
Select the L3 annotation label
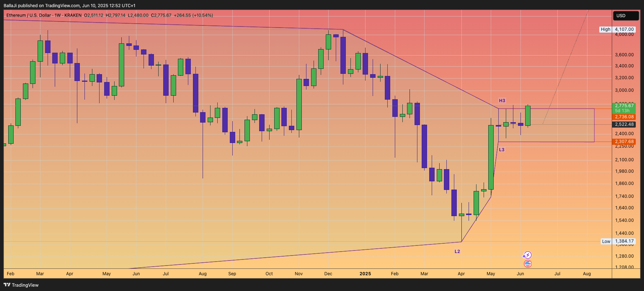pos(502,150)
